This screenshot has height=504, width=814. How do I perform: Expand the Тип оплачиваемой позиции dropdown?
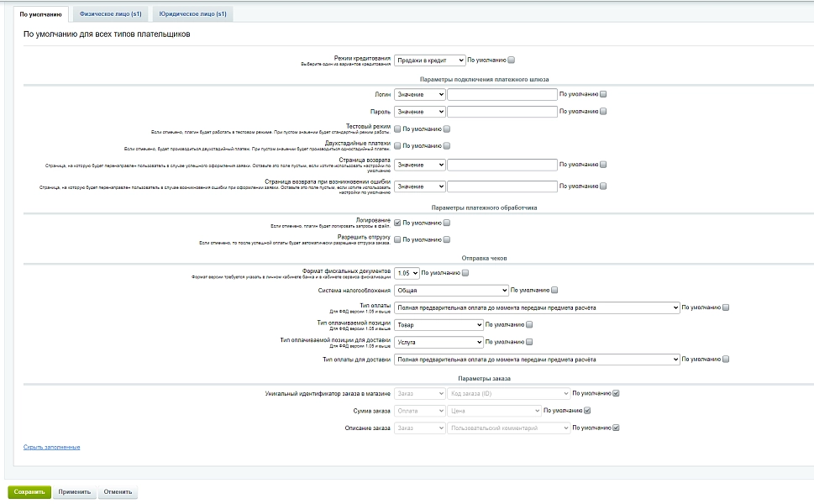439,325
